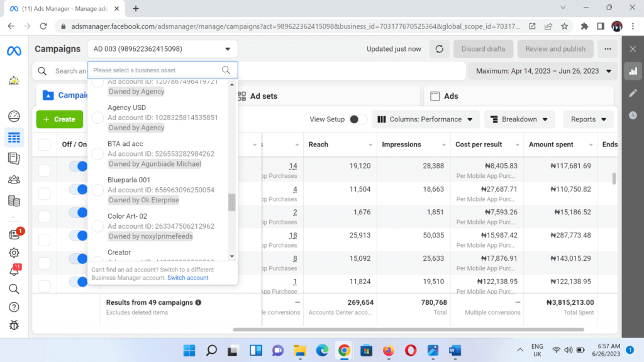Bookmark this page with the star icon
Image resolution: width=644 pixels, height=362 pixels.
[x=565, y=26]
